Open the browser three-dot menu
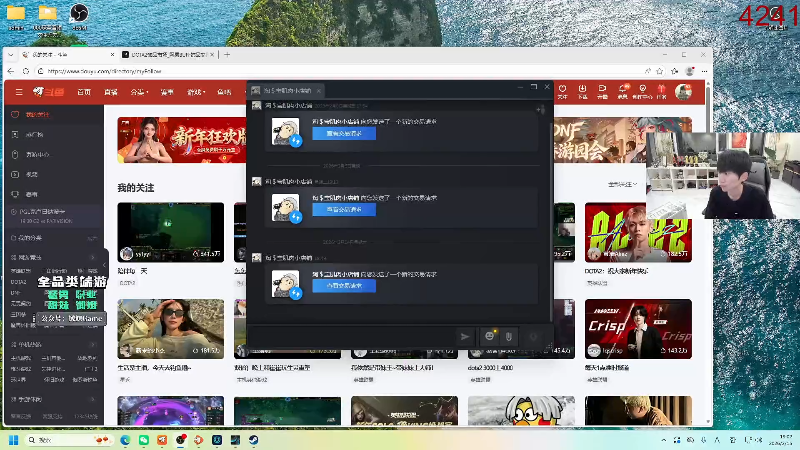 (705, 71)
